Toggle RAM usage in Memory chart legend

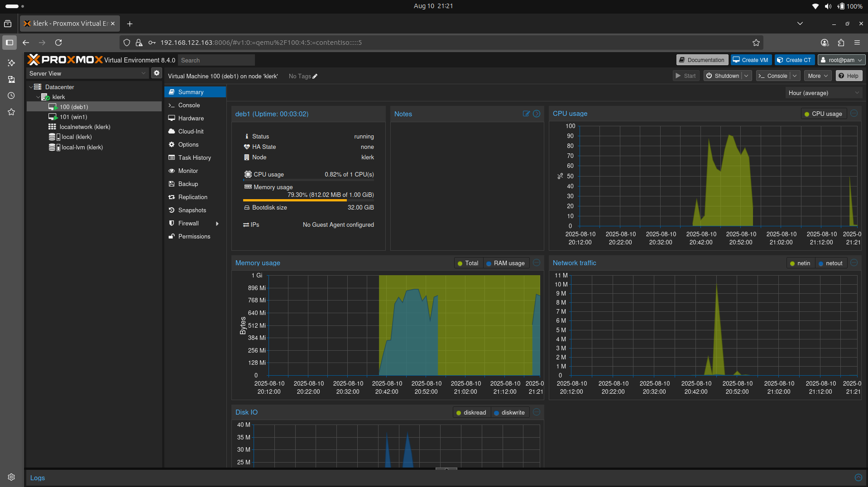tap(506, 263)
